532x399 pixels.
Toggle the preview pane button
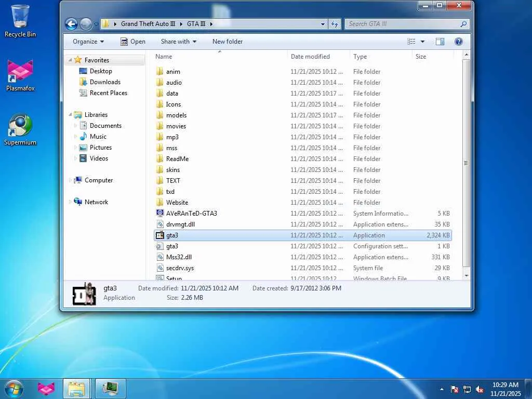tap(440, 42)
